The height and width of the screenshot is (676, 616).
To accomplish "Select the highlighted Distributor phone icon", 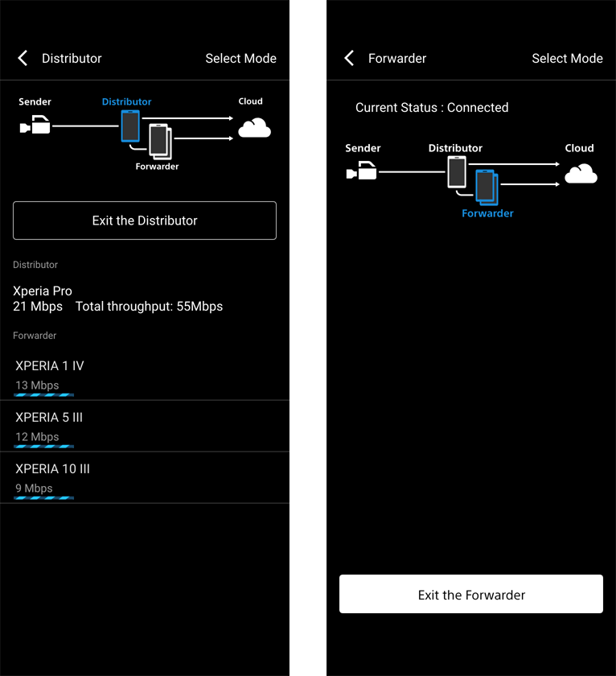I will click(x=129, y=126).
